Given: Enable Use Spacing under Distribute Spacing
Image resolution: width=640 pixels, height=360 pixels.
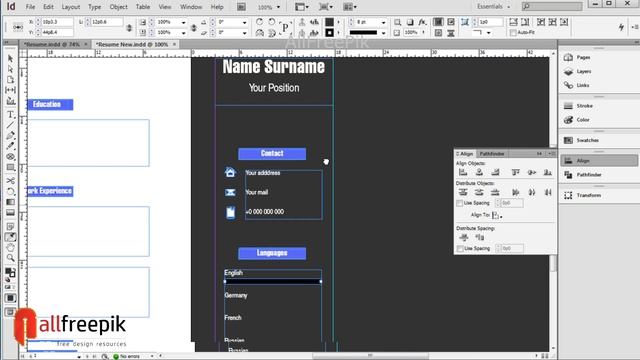Looking at the screenshot, I should click(460, 248).
